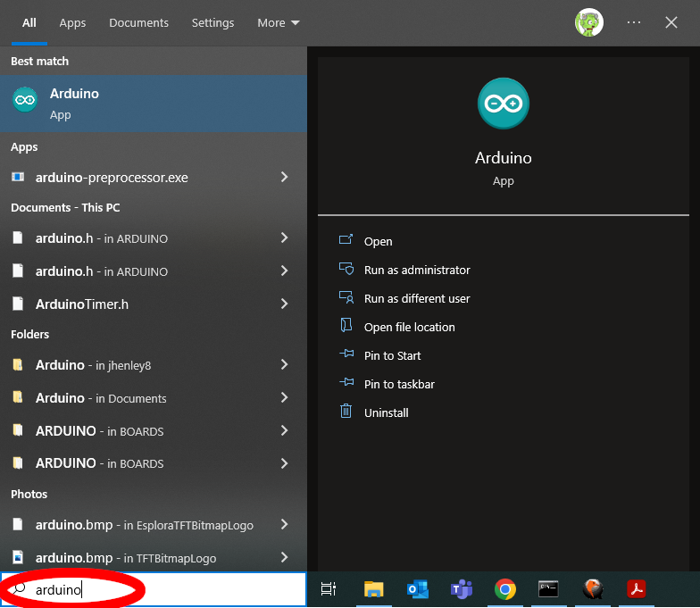Image resolution: width=700 pixels, height=608 pixels.
Task: Expand ArduinoTimer.h result chevron
Action: 284,304
